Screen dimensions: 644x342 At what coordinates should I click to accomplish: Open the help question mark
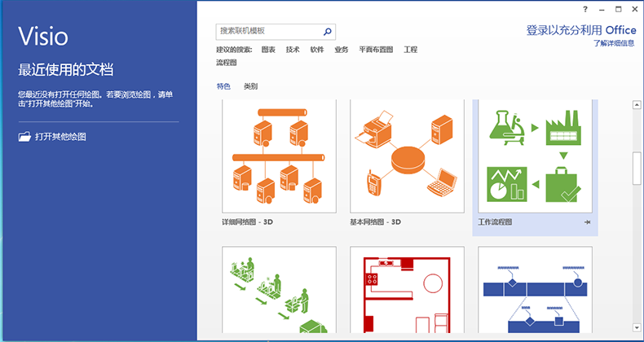pos(585,10)
